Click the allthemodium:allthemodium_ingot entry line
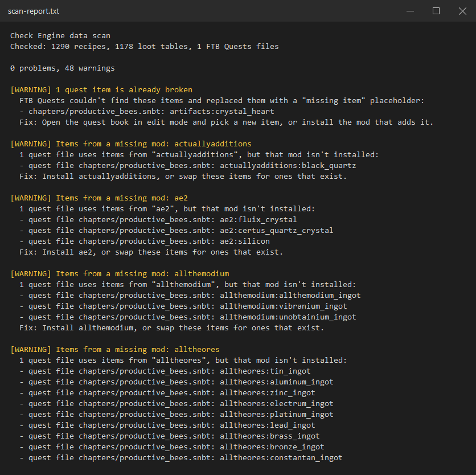 click(190, 295)
